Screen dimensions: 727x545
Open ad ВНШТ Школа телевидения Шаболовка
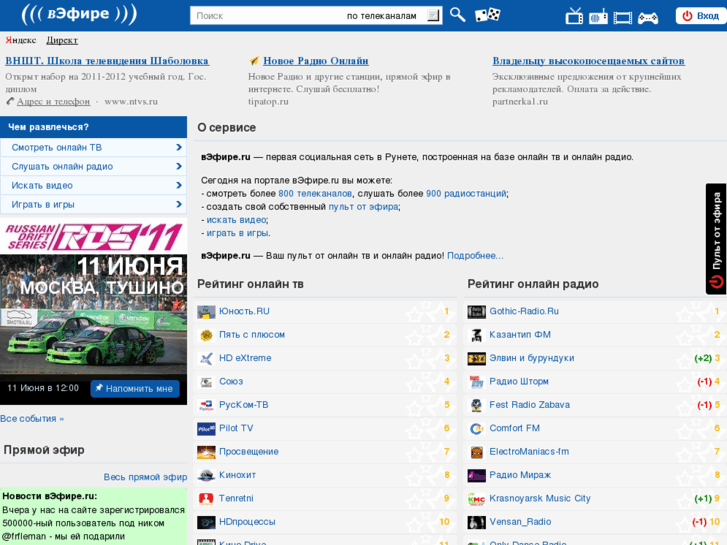pos(107,61)
